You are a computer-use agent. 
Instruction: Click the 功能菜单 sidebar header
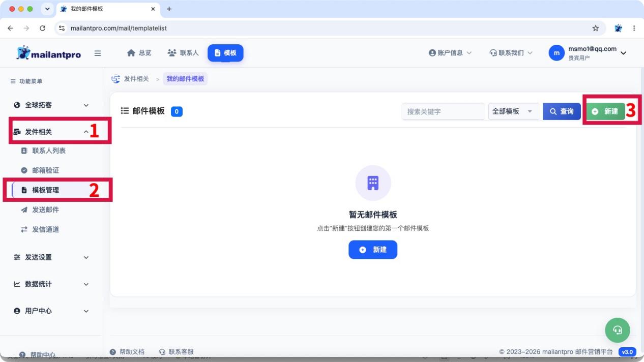coord(26,81)
